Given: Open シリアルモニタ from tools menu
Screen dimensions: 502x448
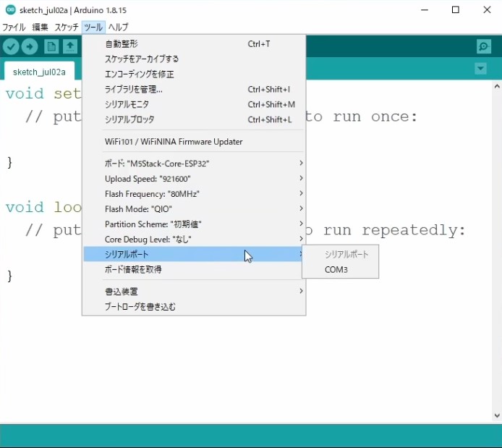Looking at the screenshot, I should click(x=194, y=104).
